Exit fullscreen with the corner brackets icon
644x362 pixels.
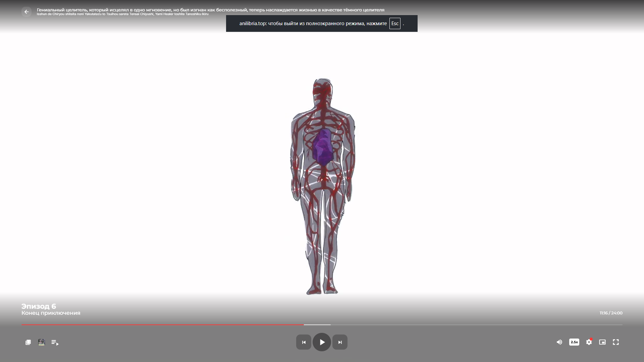pos(616,342)
